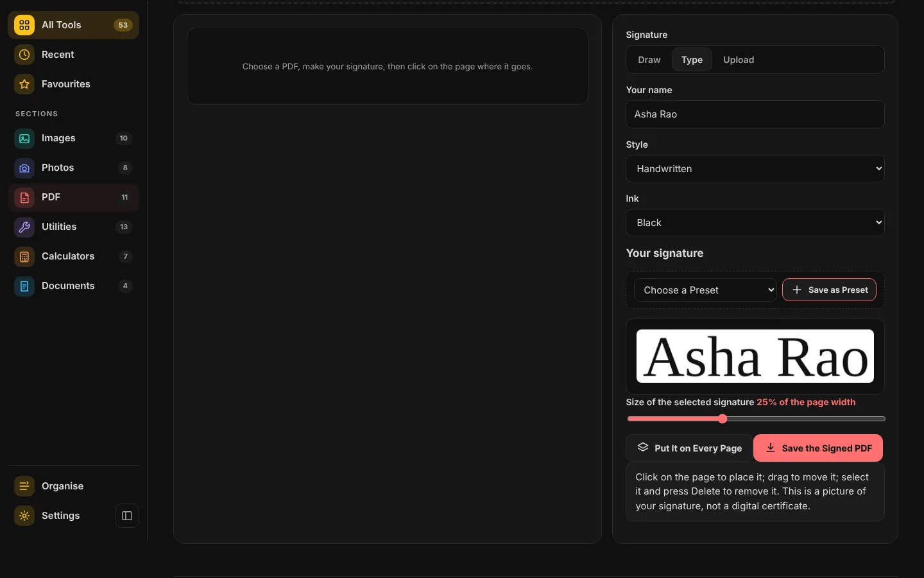Select the PDF section

(73, 197)
